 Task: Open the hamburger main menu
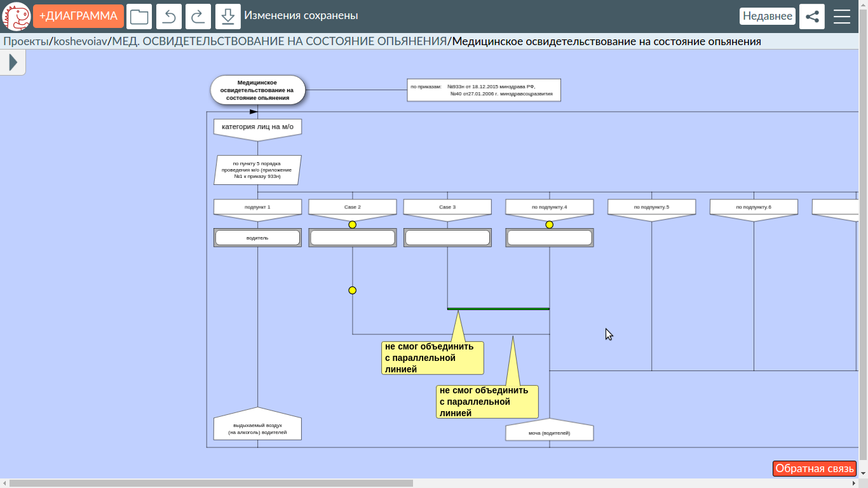coord(842,17)
